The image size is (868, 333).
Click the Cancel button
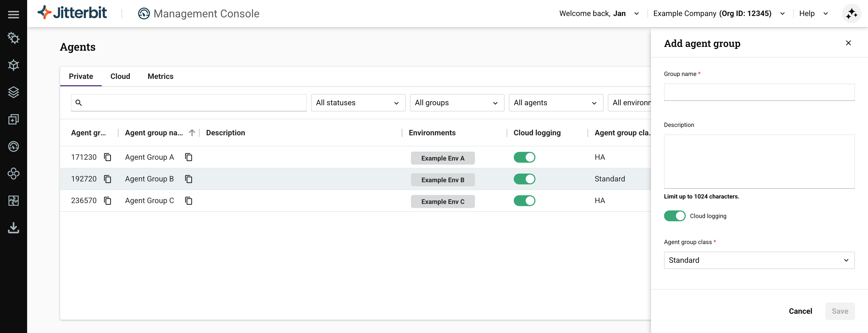[x=800, y=311]
